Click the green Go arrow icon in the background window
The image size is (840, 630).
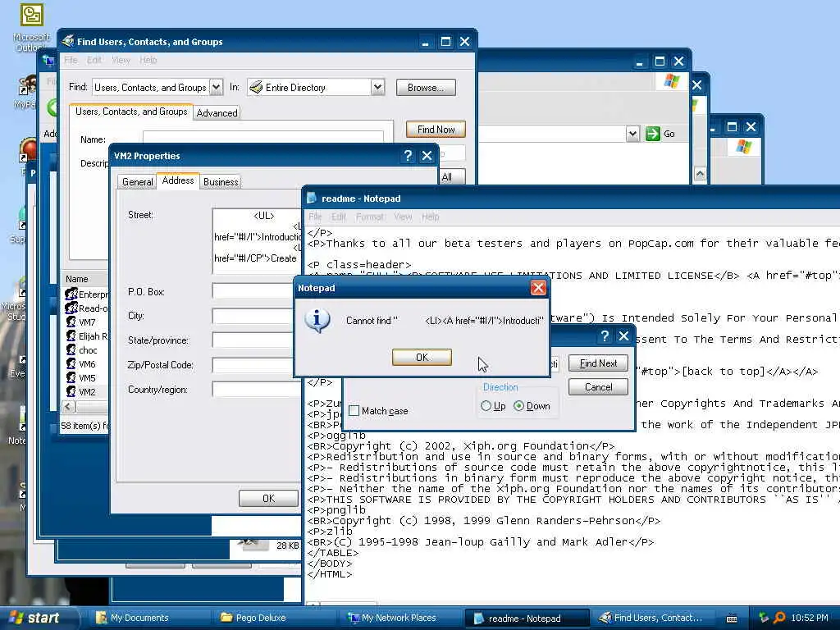652,134
